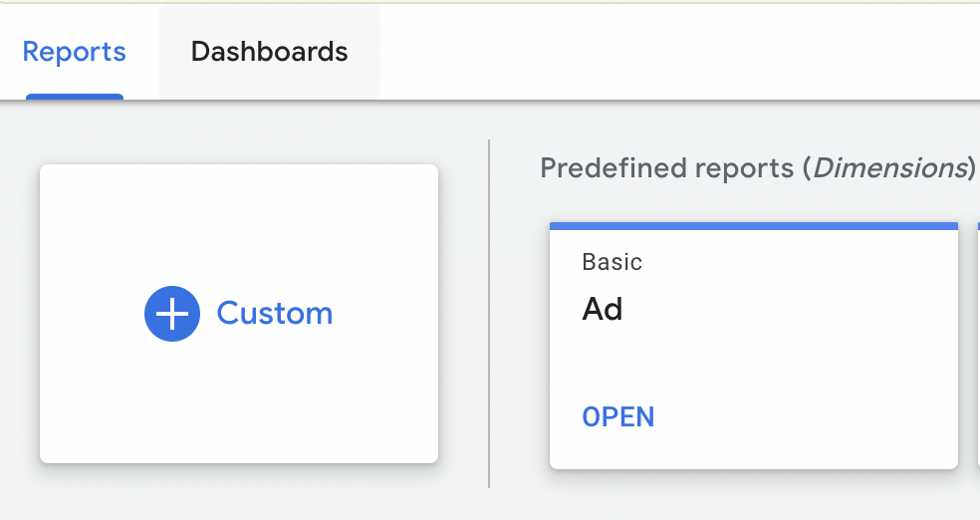Click the blue top strip of Ad card

click(x=753, y=226)
